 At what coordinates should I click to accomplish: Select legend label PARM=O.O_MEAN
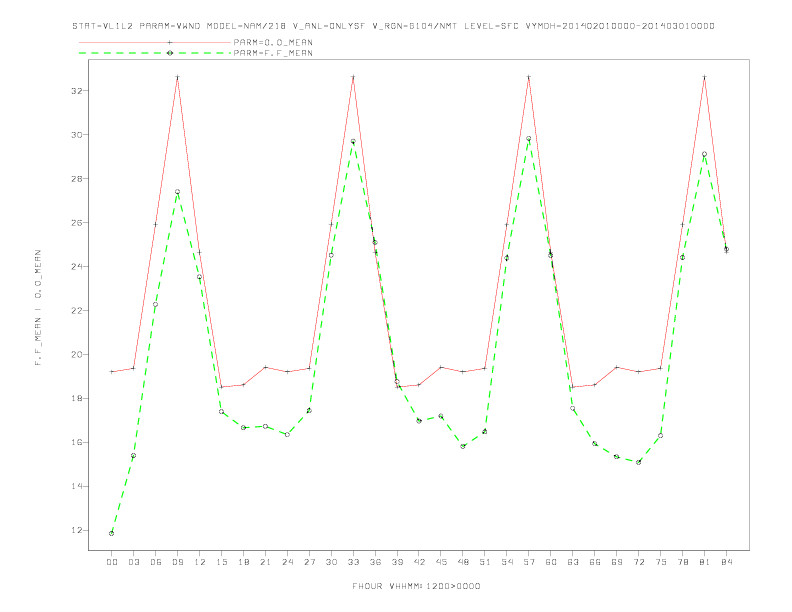coord(273,42)
